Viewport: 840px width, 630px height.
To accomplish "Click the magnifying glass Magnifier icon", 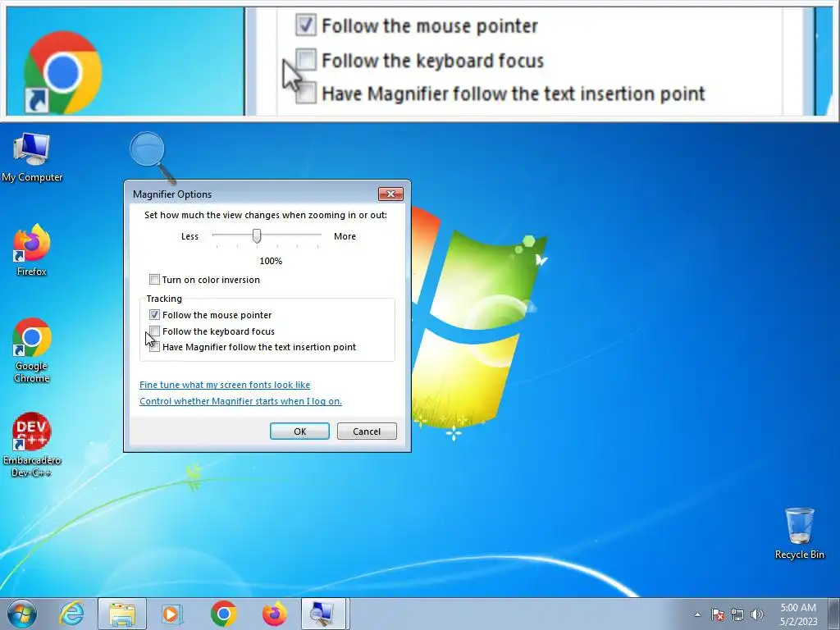I will (x=152, y=157).
